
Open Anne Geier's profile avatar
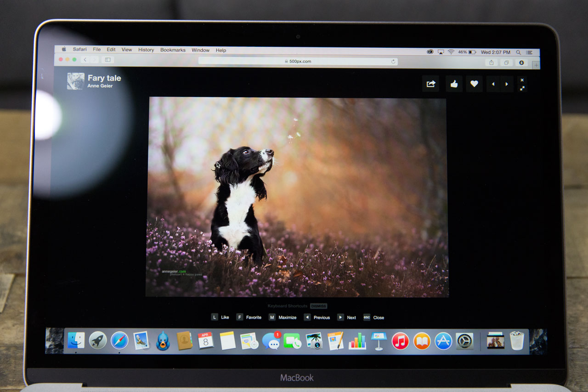click(x=75, y=81)
